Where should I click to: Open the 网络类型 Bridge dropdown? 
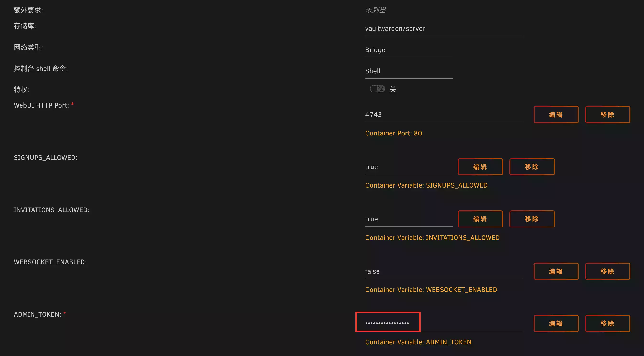pos(409,50)
